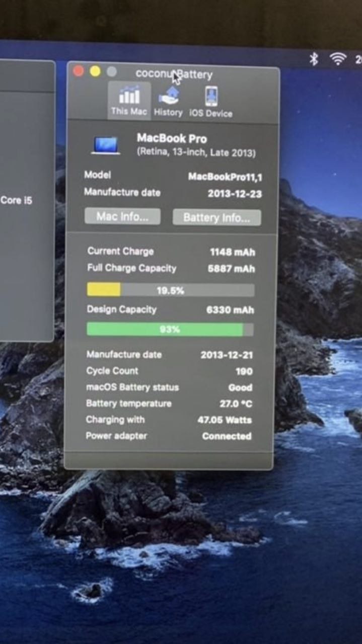
Task: Open the History tab
Action: pyautogui.click(x=168, y=101)
